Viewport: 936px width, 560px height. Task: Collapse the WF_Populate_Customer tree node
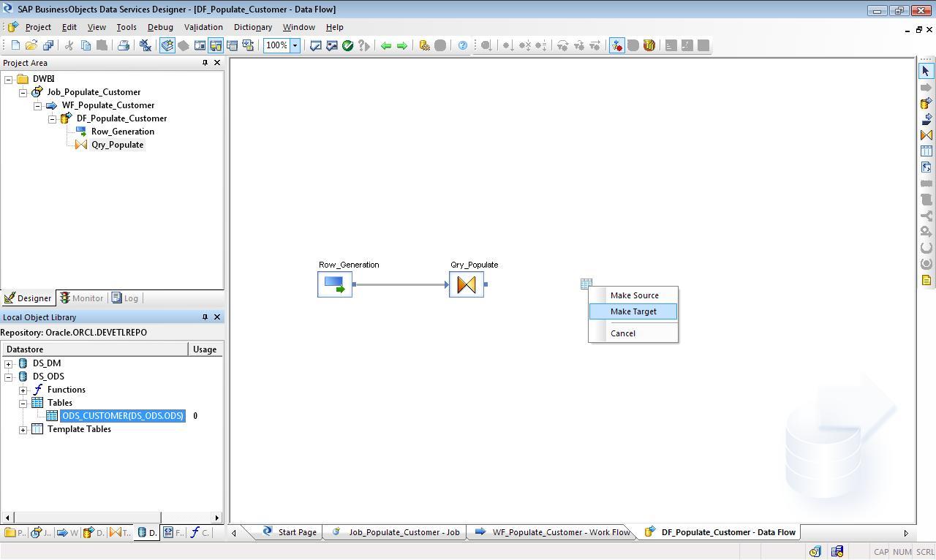pos(38,105)
